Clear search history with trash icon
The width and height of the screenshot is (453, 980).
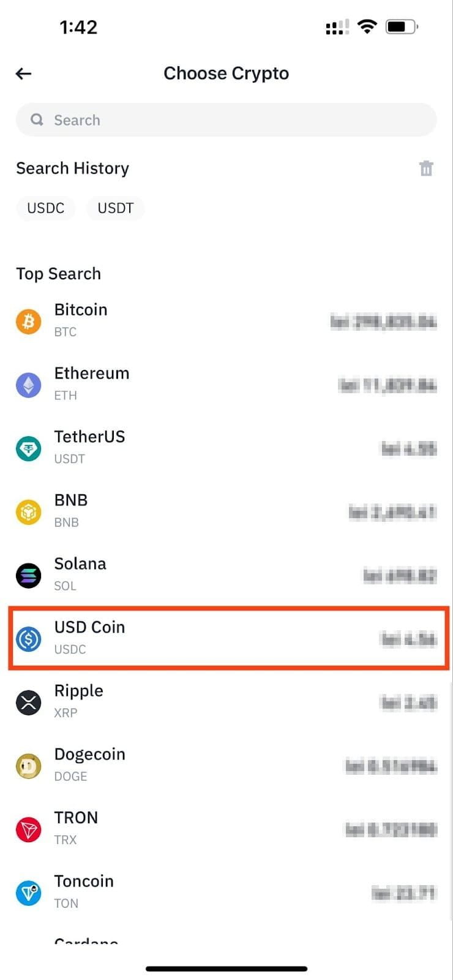pyautogui.click(x=426, y=168)
